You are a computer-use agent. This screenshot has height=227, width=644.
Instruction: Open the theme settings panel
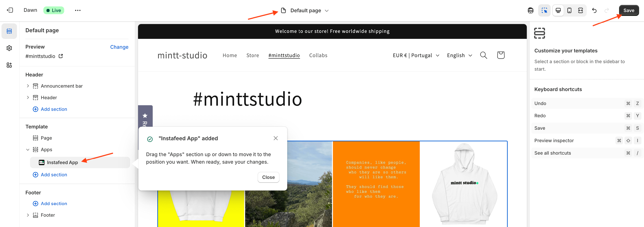click(x=9, y=48)
